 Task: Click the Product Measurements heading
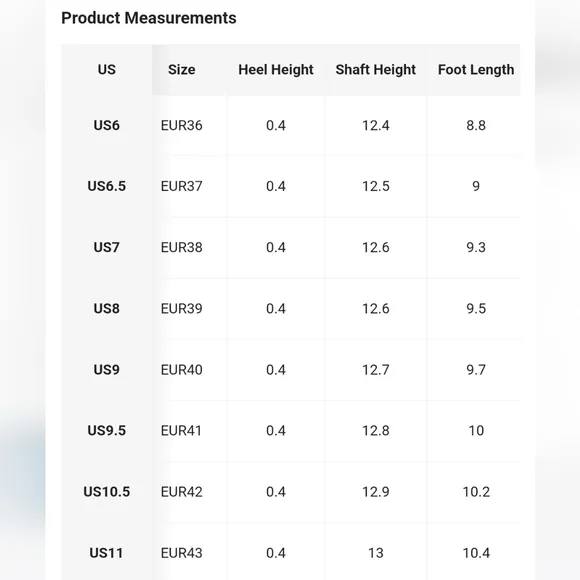(x=149, y=18)
